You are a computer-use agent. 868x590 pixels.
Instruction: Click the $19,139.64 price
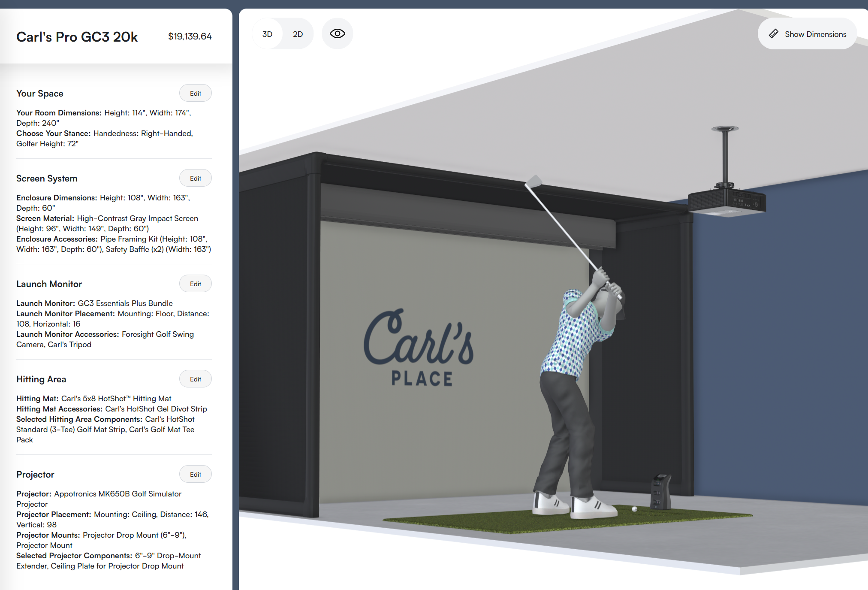click(190, 36)
